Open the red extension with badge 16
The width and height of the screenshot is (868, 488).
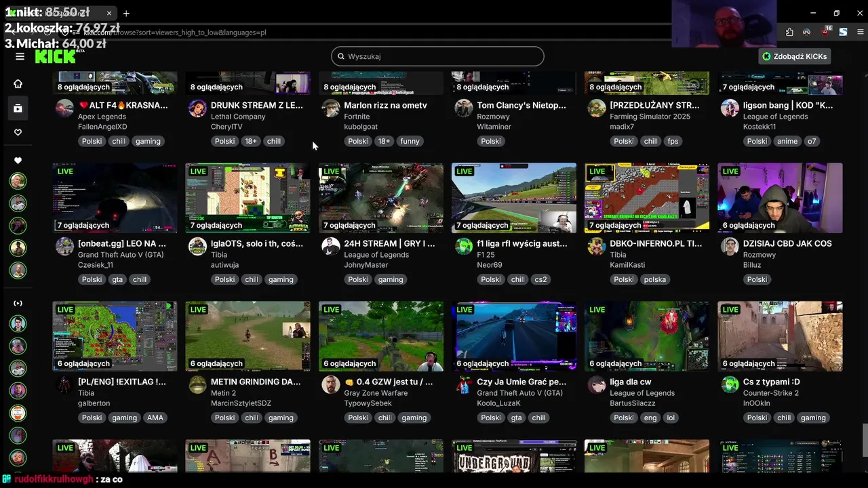(x=825, y=32)
